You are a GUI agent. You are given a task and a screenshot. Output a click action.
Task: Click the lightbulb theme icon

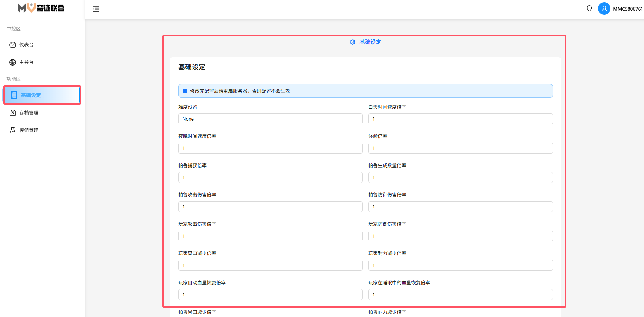(x=589, y=9)
